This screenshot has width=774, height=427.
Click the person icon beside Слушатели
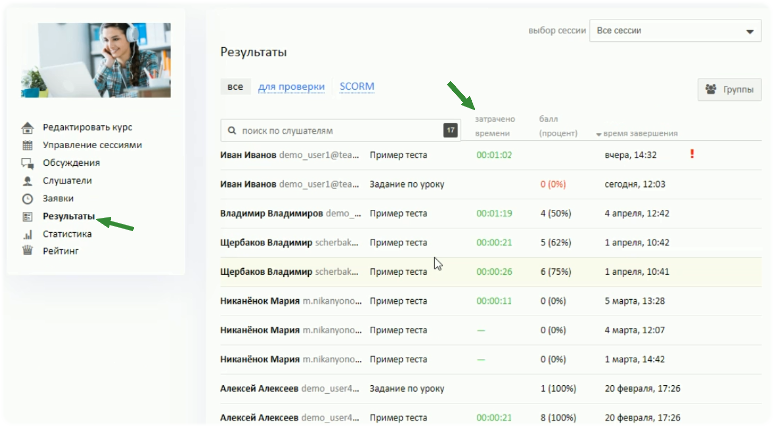pyautogui.click(x=27, y=181)
